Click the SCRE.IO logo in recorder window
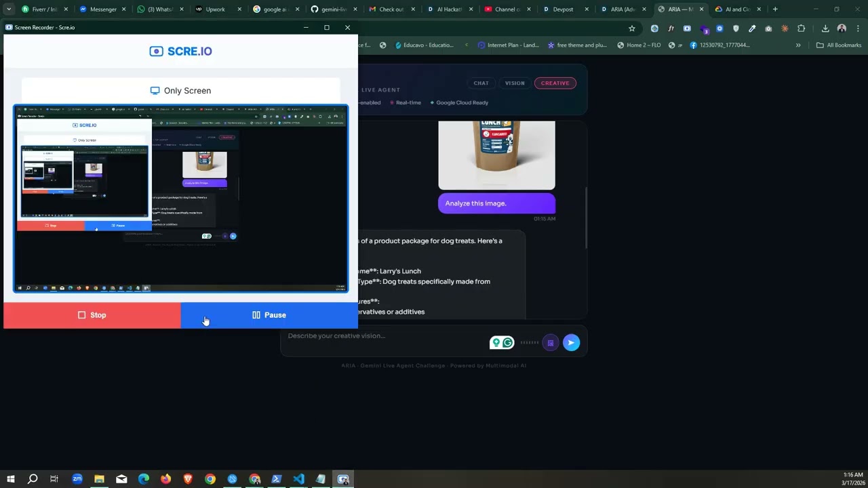 point(180,52)
